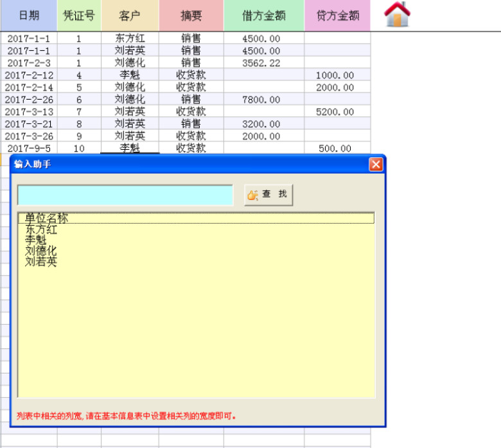Focus the search input field in 输入助手

click(125, 195)
